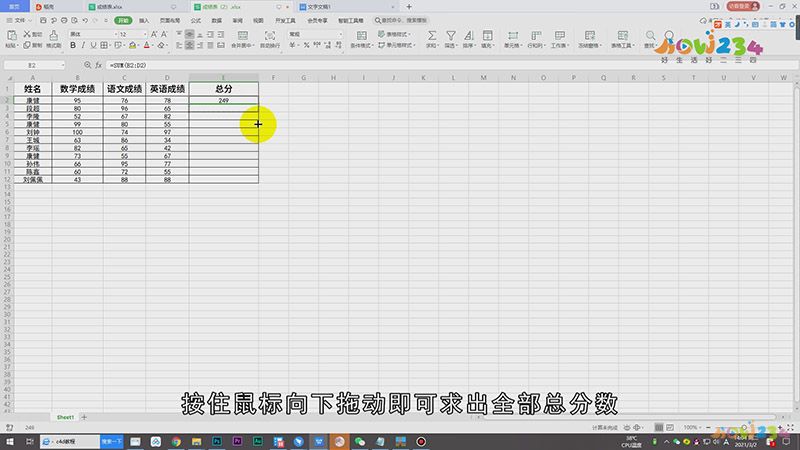Click the fill color bucket swatch
Screen dimensions: 800x450
click(x=132, y=45)
